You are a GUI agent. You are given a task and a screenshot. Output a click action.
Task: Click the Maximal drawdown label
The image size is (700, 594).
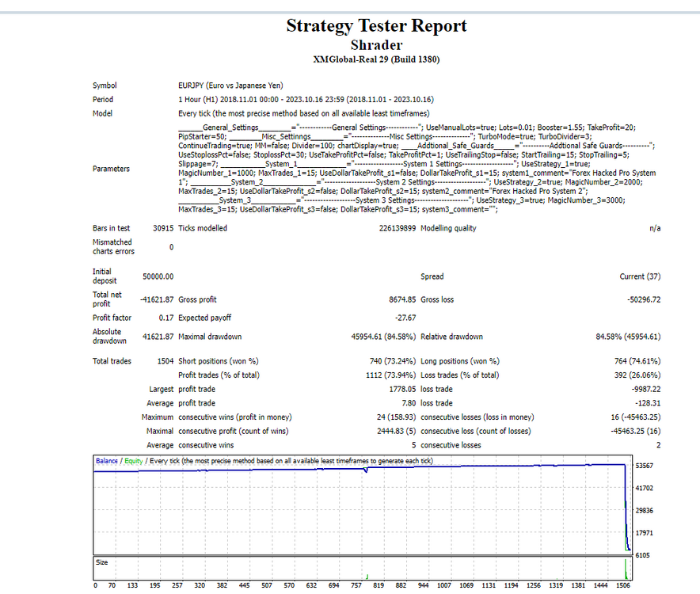tap(210, 337)
